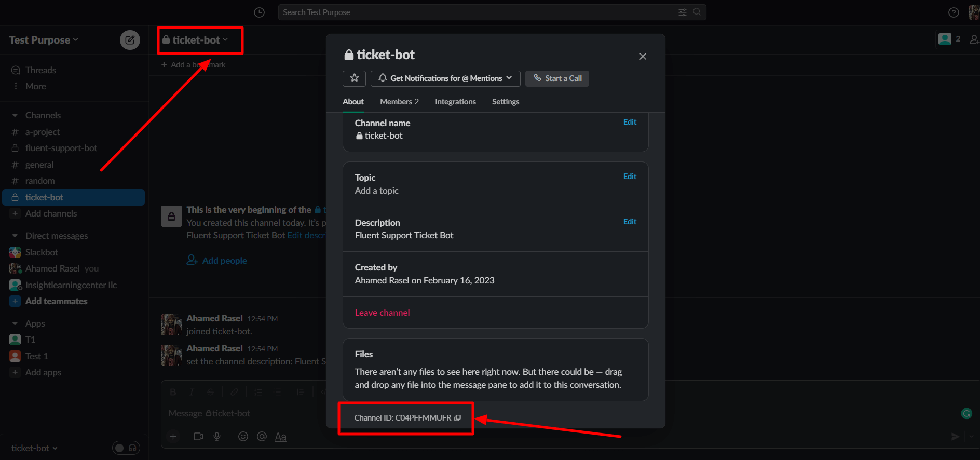Image resolution: width=980 pixels, height=460 pixels.
Task: Edit the Topic
Action: (630, 177)
